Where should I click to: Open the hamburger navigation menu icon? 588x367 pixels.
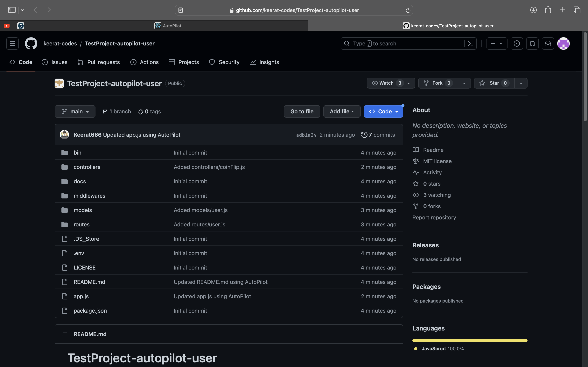point(12,43)
